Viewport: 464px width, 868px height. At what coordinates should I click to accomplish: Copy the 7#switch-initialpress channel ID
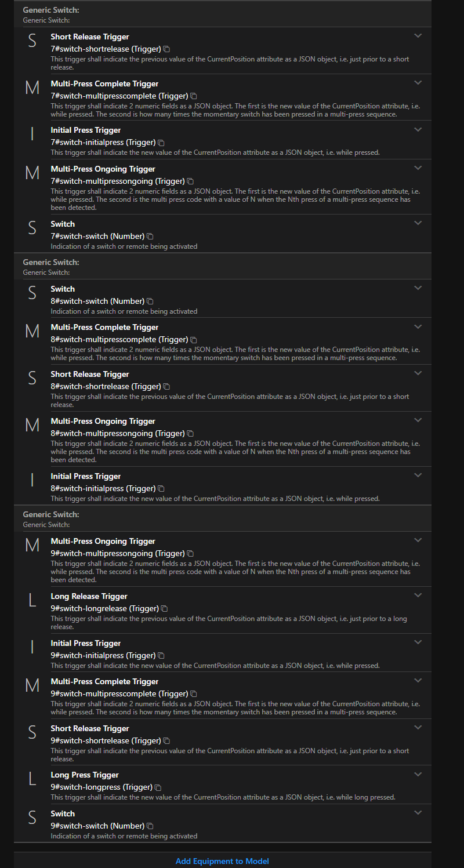pos(161,143)
